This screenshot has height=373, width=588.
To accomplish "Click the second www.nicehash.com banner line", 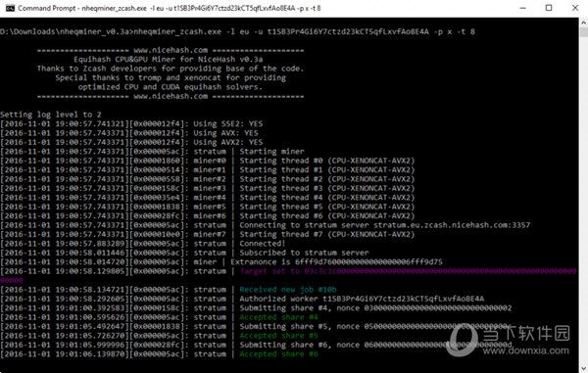I will tap(171, 96).
